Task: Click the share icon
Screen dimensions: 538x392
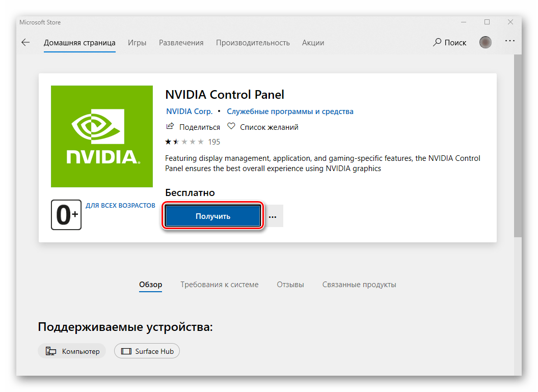Action: point(170,127)
